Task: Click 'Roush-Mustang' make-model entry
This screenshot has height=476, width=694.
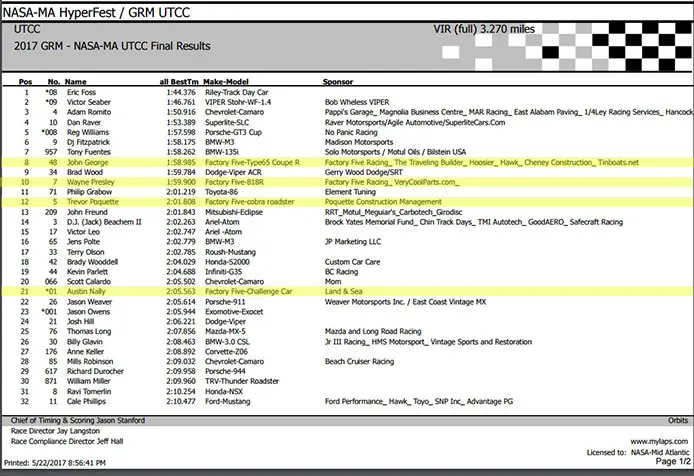Action: coord(231,252)
